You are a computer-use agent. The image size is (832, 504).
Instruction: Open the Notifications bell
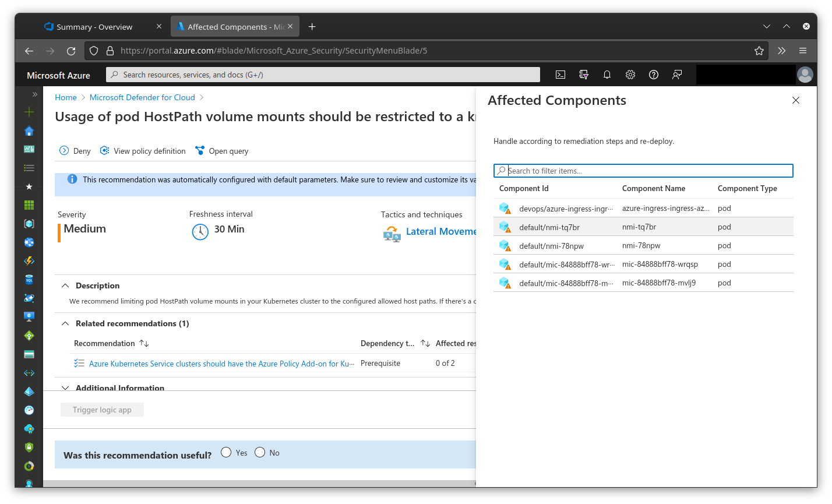coord(607,75)
